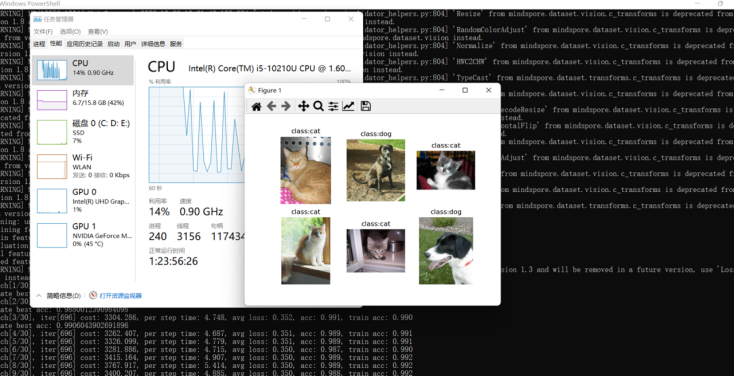The height and width of the screenshot is (377, 734).
Task: Open the 文件(F) menu in Task Manager
Action: coord(43,32)
